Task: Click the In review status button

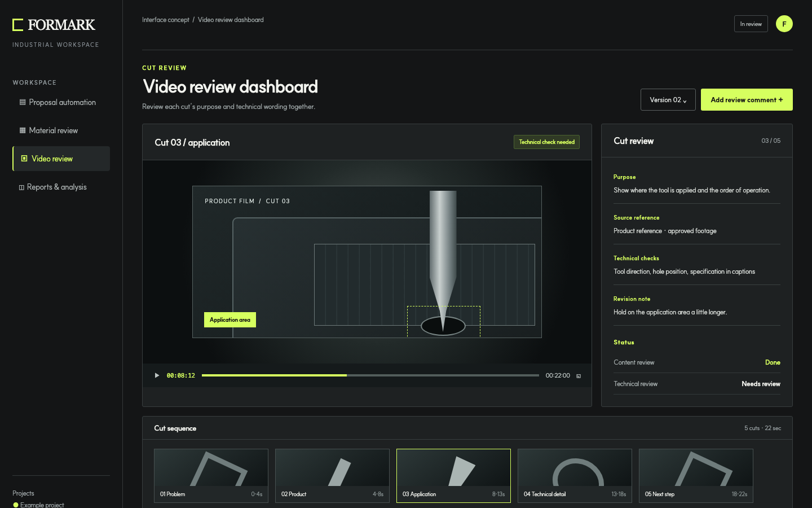Action: 751,24
